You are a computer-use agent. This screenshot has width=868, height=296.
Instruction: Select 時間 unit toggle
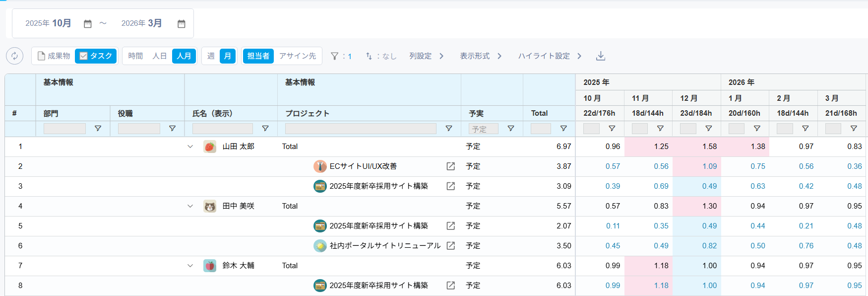[135, 56]
